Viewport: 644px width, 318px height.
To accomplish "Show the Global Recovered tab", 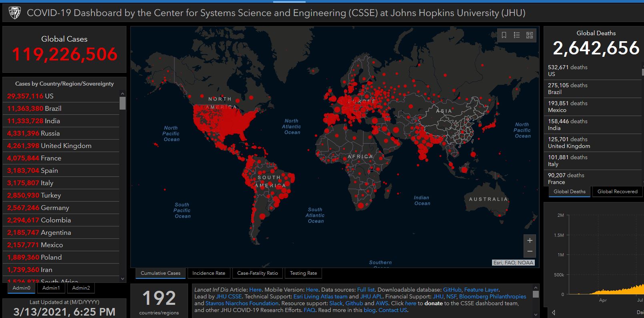I will [x=617, y=192].
